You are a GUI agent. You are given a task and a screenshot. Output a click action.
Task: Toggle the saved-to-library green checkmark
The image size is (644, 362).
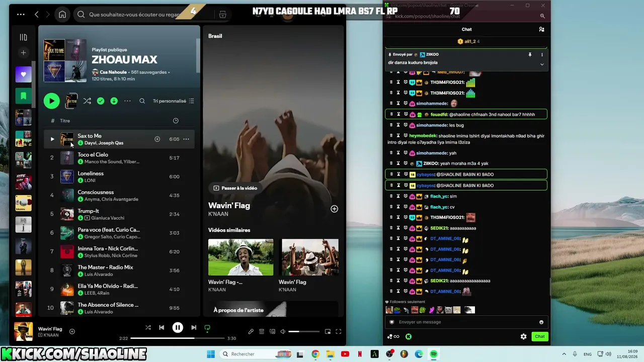pyautogui.click(x=101, y=101)
